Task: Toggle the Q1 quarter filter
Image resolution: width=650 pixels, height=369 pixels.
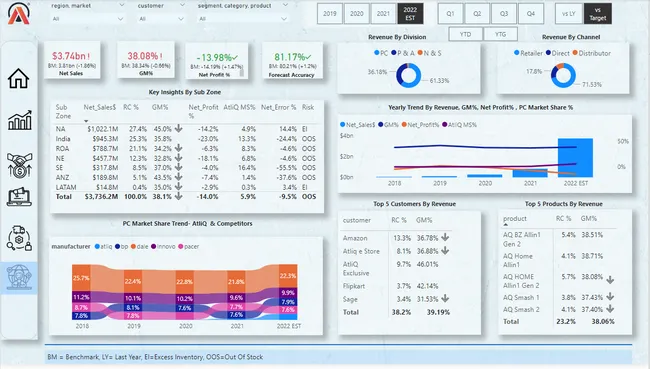Action: pyautogui.click(x=450, y=14)
